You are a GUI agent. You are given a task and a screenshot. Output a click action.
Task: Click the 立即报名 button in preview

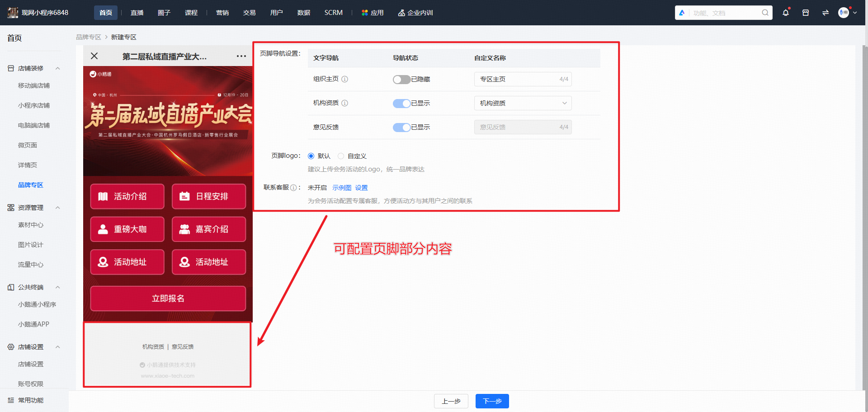(168, 298)
